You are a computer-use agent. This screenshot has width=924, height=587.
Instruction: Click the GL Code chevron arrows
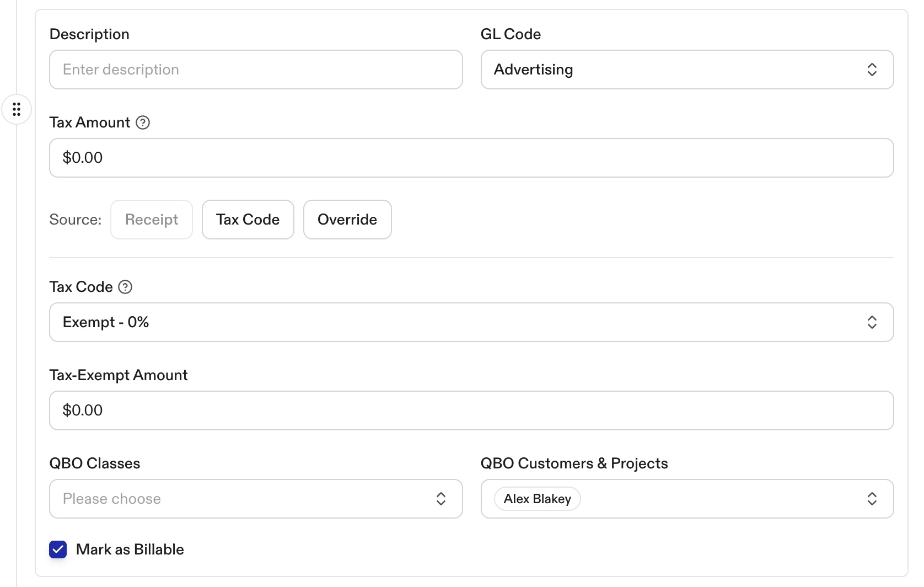[872, 70]
